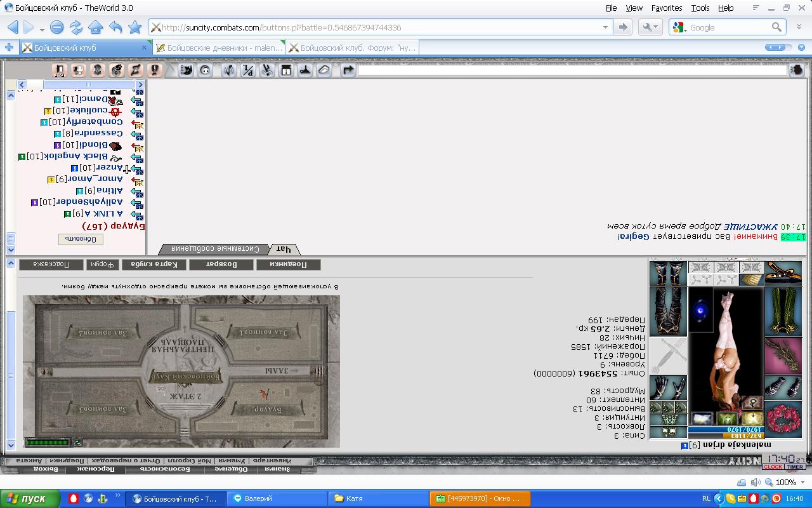The image size is (812, 508).
Task: Click the Подсказка button
Action: (x=51, y=264)
